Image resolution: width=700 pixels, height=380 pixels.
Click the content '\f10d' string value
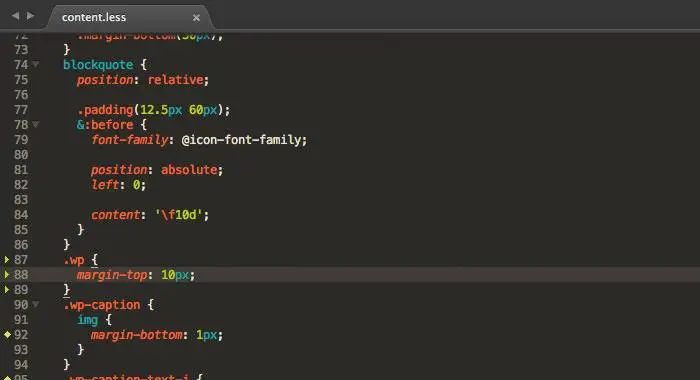coord(179,215)
